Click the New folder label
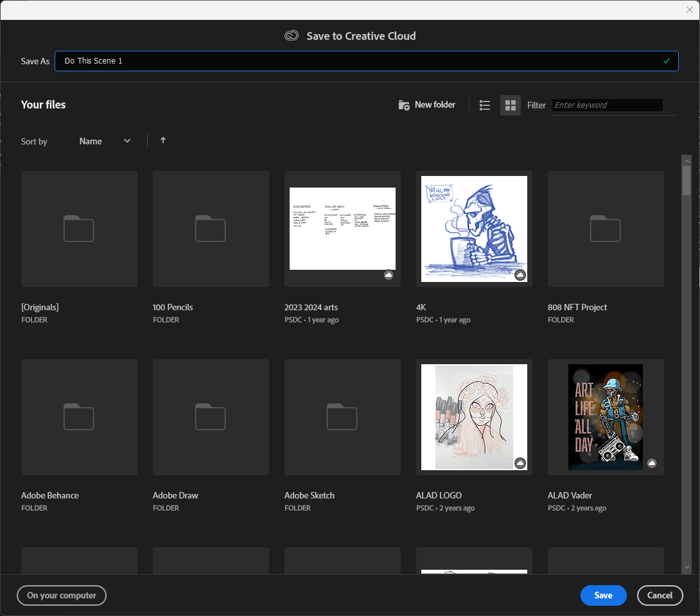 click(435, 105)
